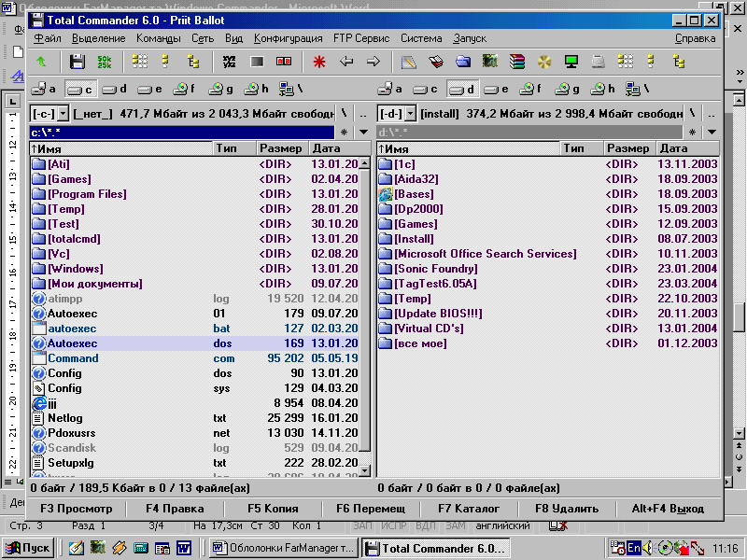The width and height of the screenshot is (747, 560).
Task: Open right panel directory history arrow
Action: pos(712,132)
